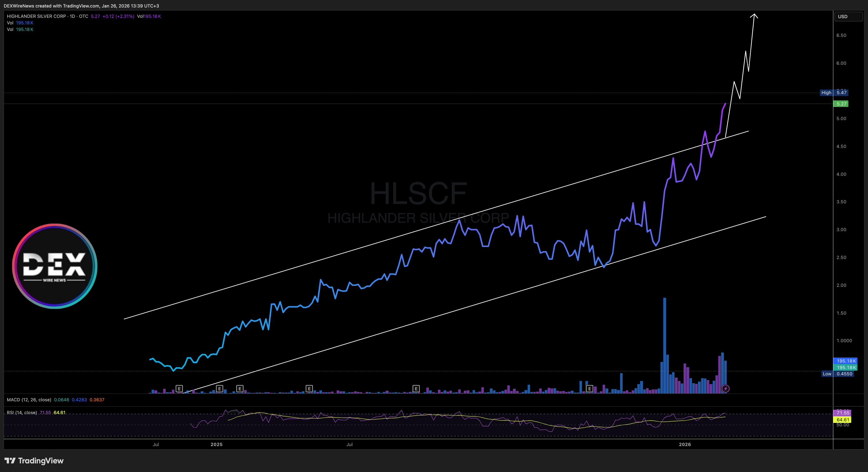Click the second Vol 195.18K indicator legend
Screen dimensions: 868x472
point(20,29)
